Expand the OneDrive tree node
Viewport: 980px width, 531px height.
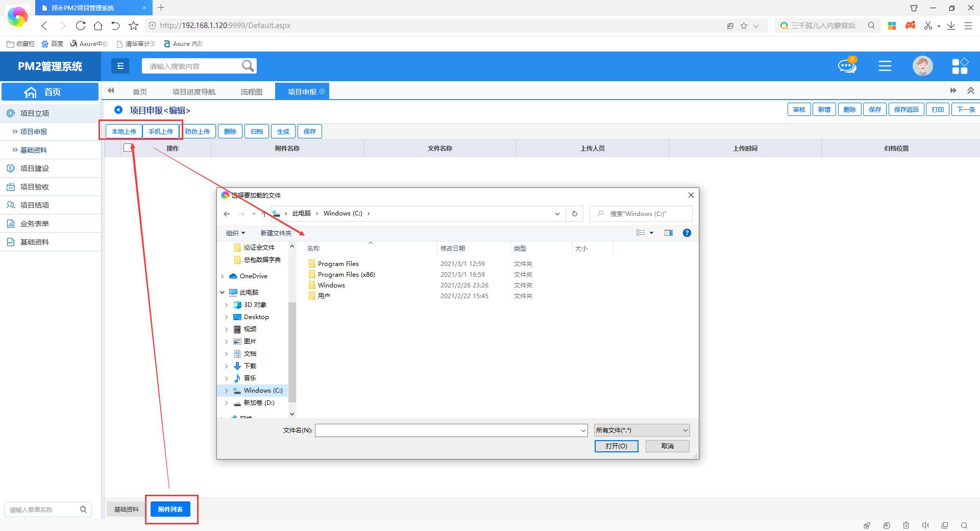point(223,276)
